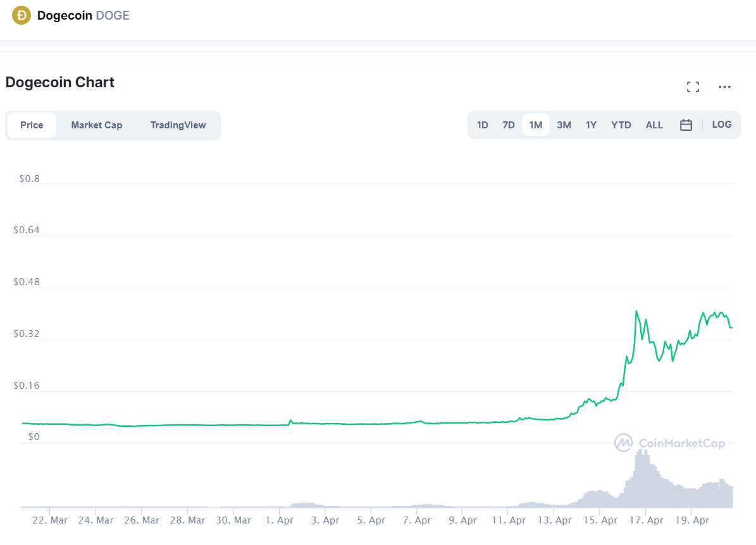Click the 22. Mar date label
Image resolution: width=756 pixels, height=545 pixels.
coord(50,520)
